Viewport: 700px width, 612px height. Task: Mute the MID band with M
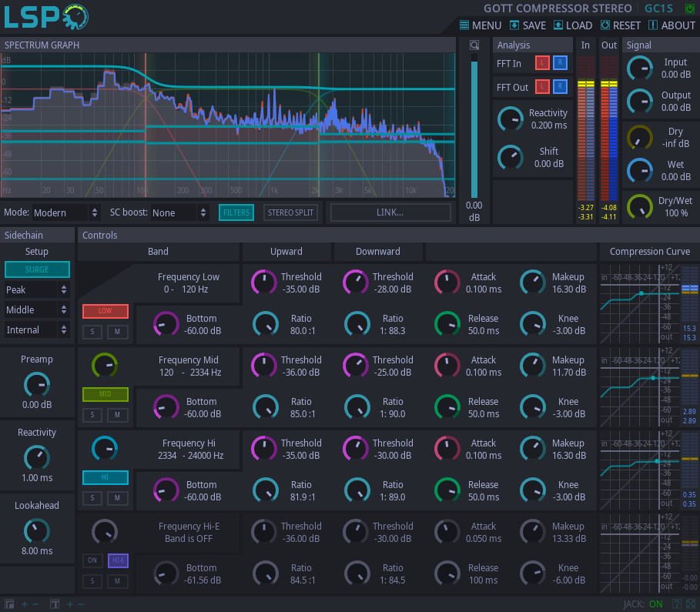pos(117,415)
